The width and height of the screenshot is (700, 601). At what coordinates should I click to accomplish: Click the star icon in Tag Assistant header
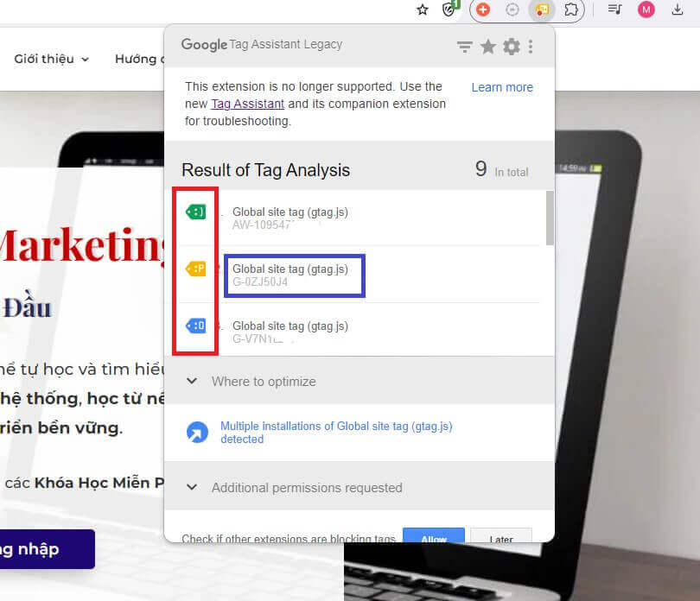point(488,47)
